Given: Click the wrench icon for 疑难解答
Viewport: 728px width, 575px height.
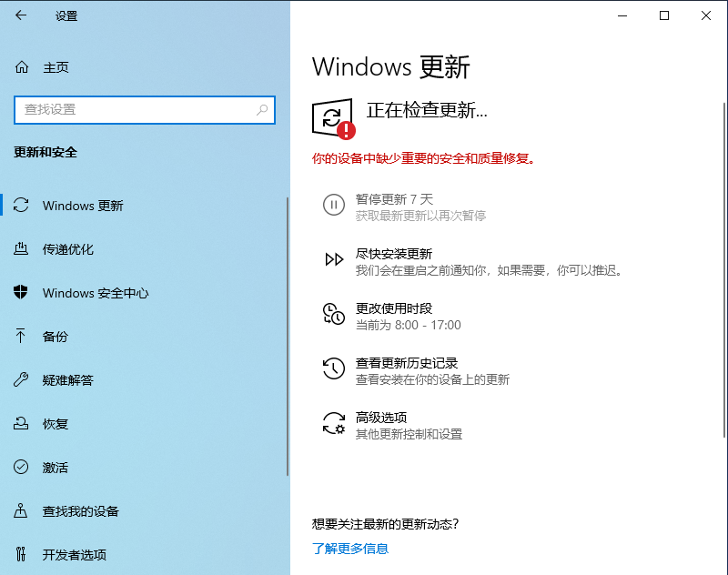Looking at the screenshot, I should [21, 379].
